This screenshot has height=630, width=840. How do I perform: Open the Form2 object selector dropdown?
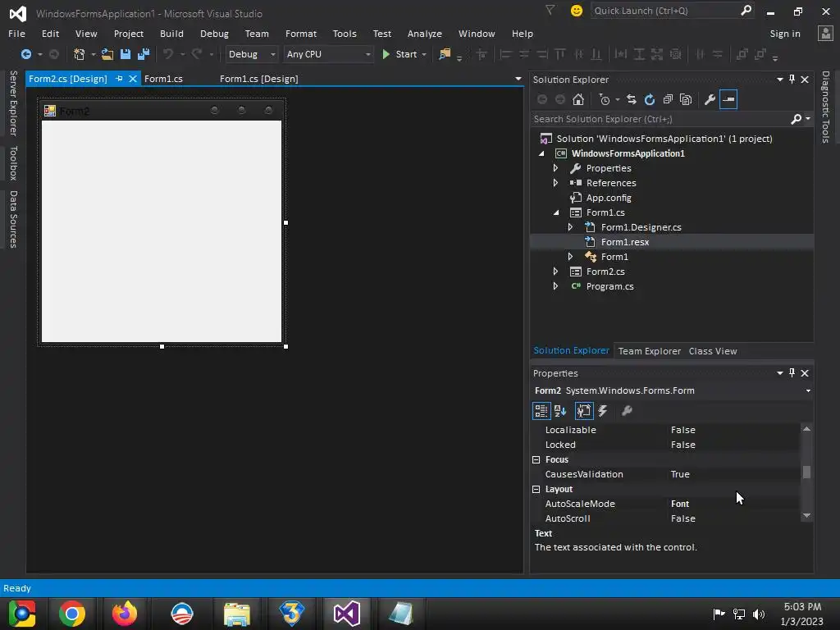[x=808, y=390]
